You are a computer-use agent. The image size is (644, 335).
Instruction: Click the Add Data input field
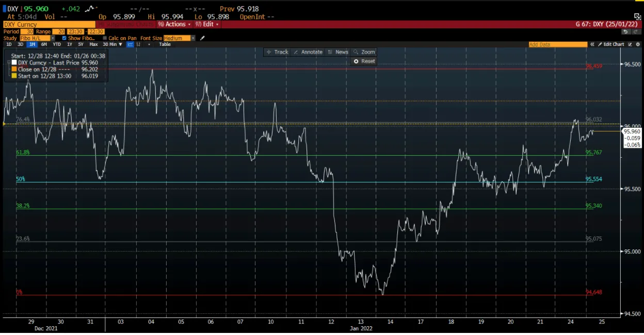[557, 44]
